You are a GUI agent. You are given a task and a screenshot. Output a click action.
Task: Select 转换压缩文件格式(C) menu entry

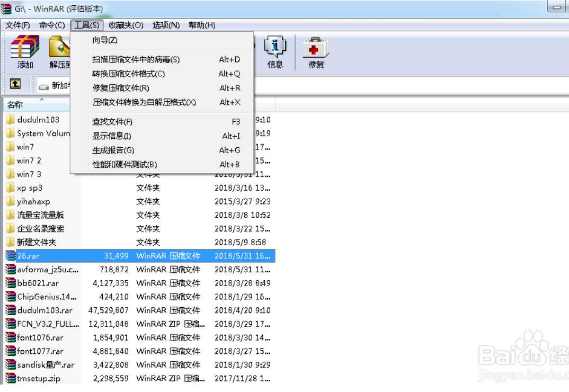click(162, 74)
